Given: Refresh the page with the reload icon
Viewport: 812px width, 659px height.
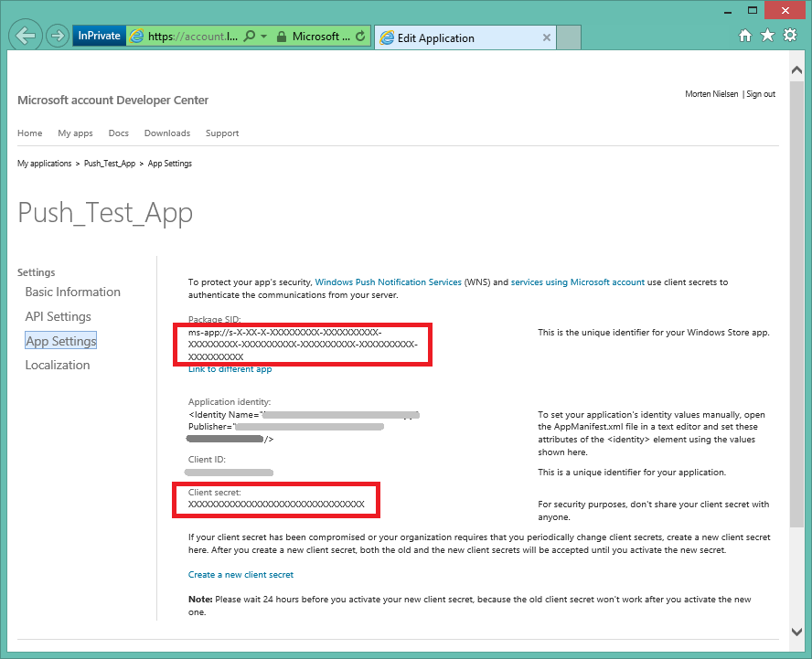Looking at the screenshot, I should pyautogui.click(x=360, y=37).
